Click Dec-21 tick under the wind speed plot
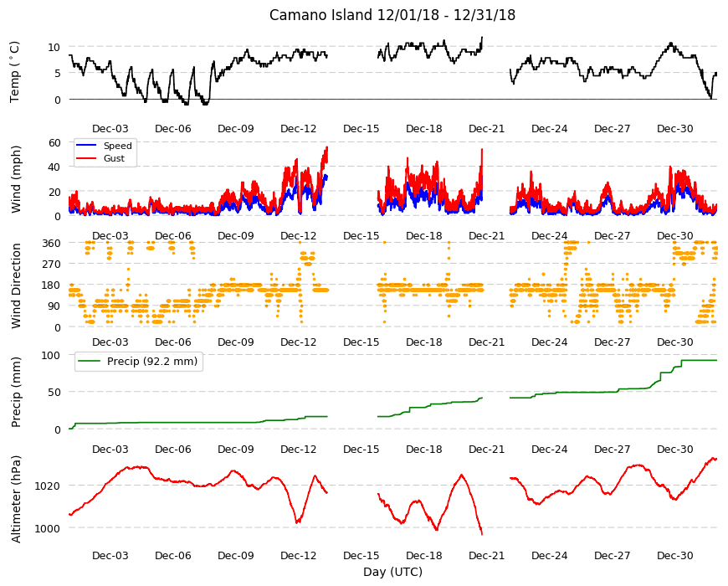 (486, 235)
